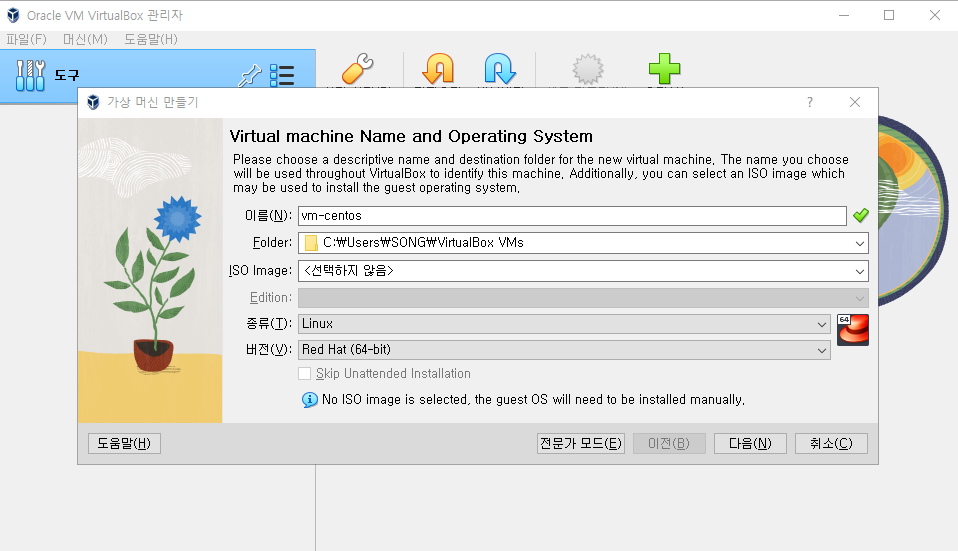This screenshot has width=958, height=551.
Task: Click 취소(C) to cancel
Action: [831, 443]
